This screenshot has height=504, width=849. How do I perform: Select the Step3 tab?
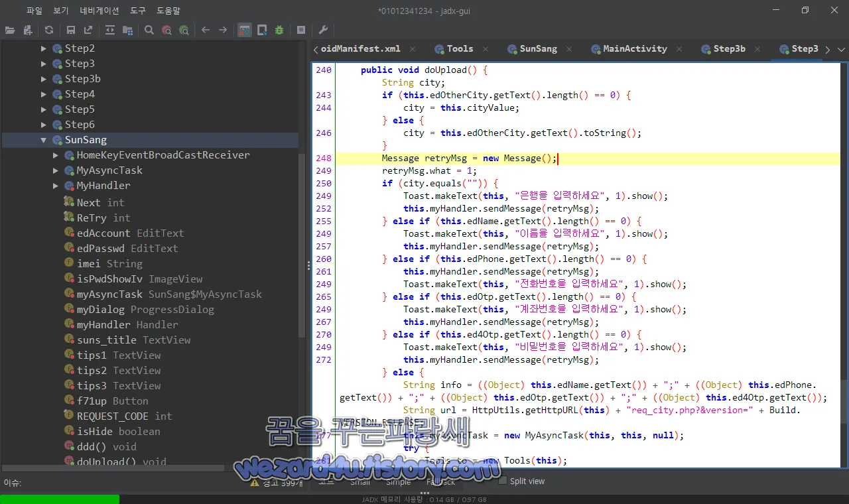click(798, 48)
